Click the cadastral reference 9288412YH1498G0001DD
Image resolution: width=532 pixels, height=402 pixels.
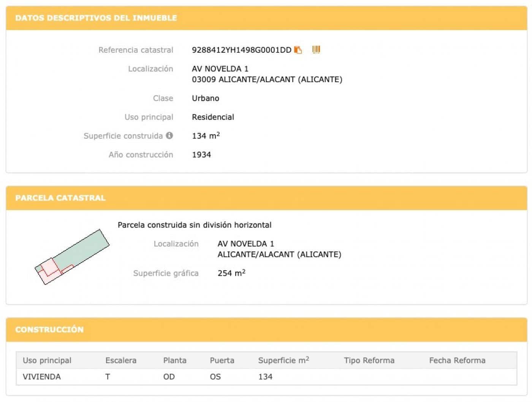point(242,49)
